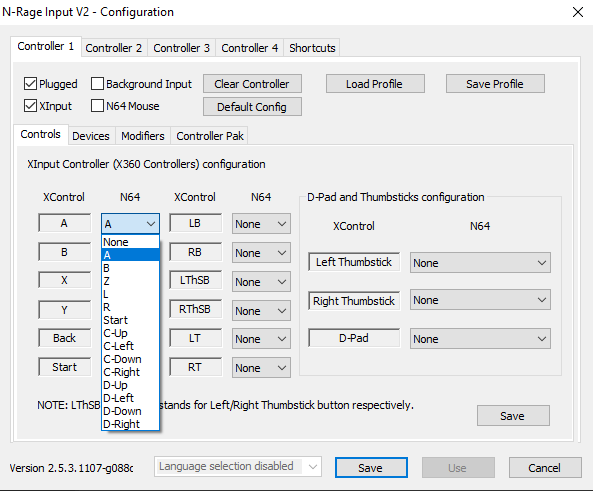
Task: Click the Default Config button
Action: (x=252, y=107)
